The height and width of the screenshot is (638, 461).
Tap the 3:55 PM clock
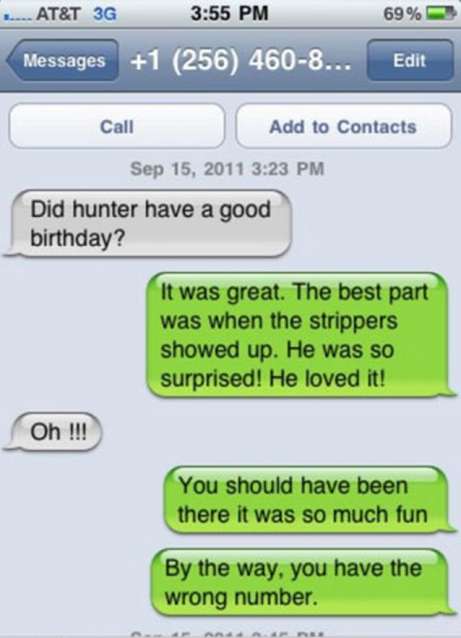click(x=229, y=13)
